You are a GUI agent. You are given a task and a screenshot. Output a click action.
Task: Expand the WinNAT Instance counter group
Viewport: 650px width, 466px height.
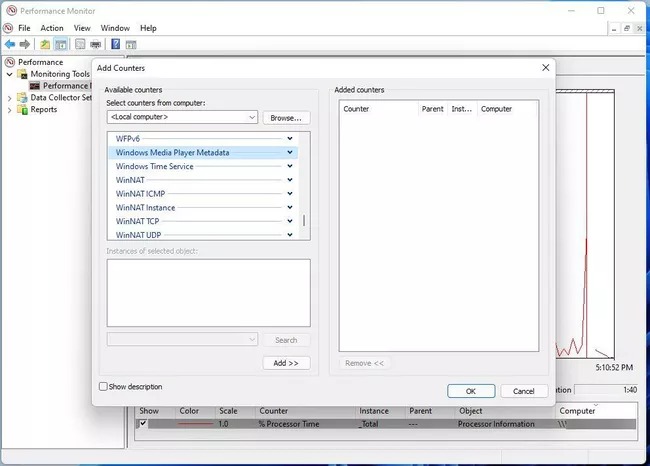pos(290,207)
